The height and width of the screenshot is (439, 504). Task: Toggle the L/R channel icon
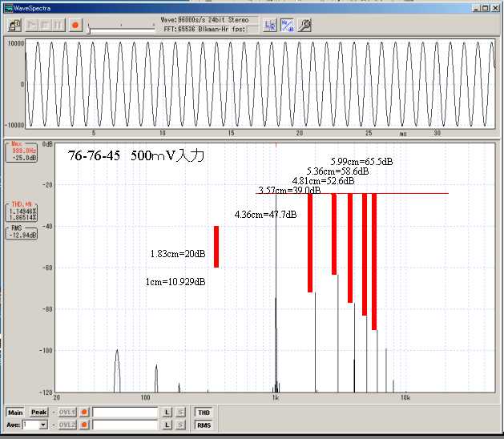pyautogui.click(x=270, y=25)
